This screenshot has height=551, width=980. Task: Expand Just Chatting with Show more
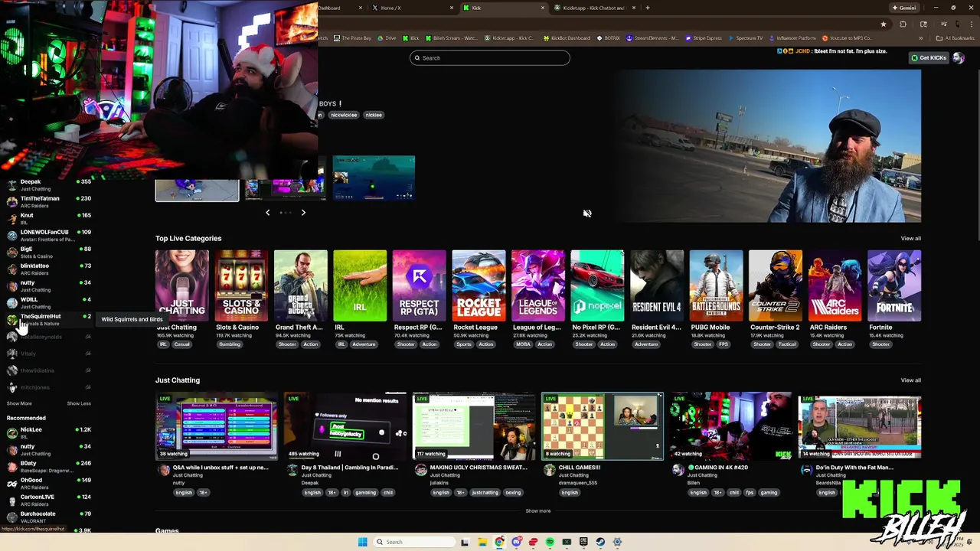[x=538, y=510]
